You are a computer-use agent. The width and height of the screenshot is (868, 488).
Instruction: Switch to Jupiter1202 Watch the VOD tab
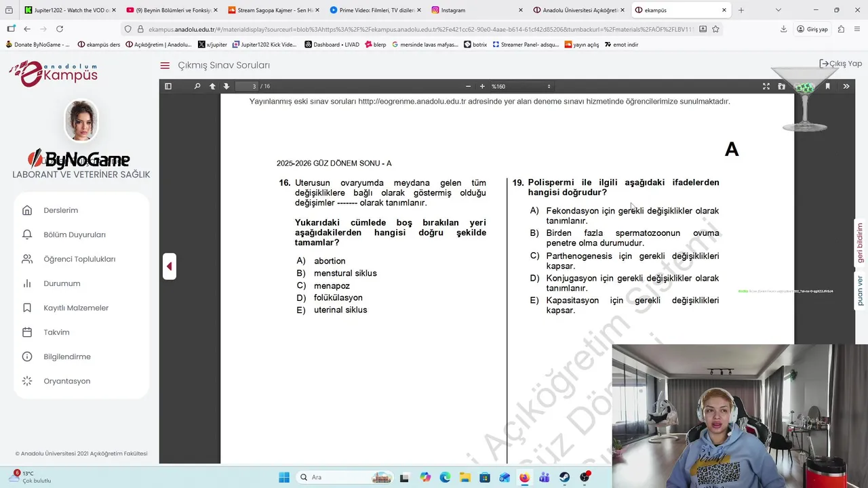(70, 10)
